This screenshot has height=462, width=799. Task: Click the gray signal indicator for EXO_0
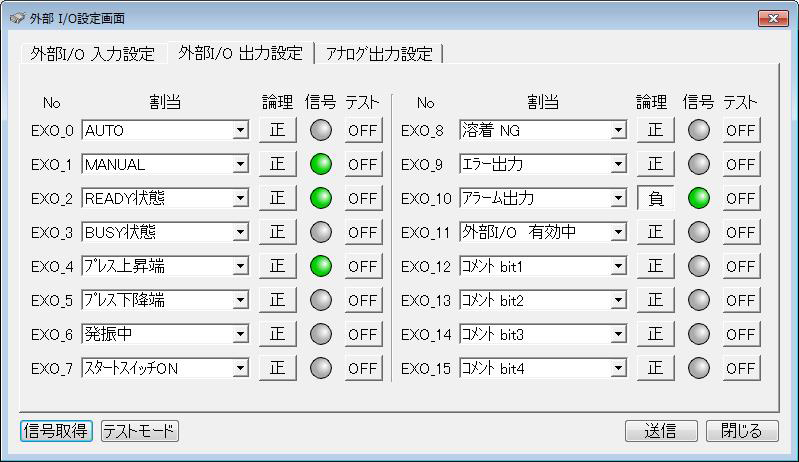321,130
